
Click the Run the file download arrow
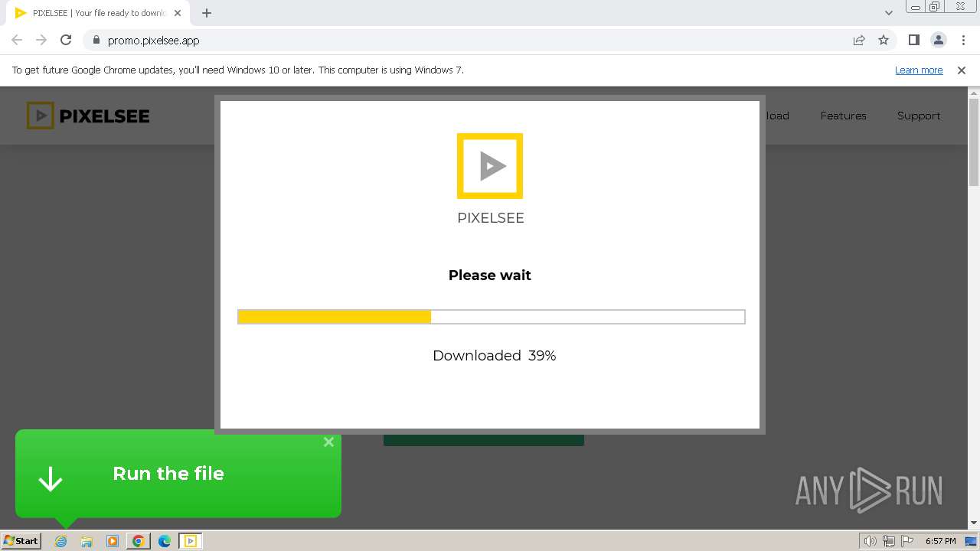[51, 478]
